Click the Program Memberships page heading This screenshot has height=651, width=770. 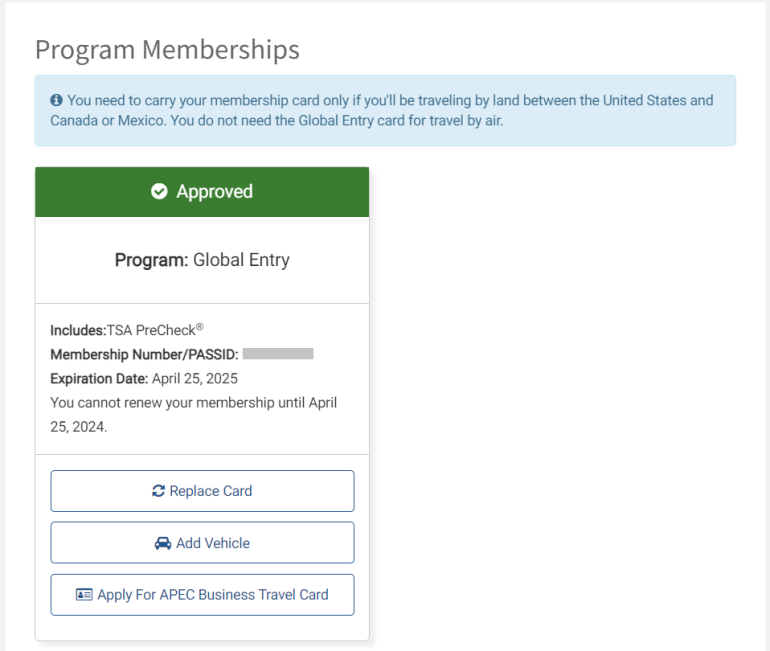pyautogui.click(x=167, y=49)
